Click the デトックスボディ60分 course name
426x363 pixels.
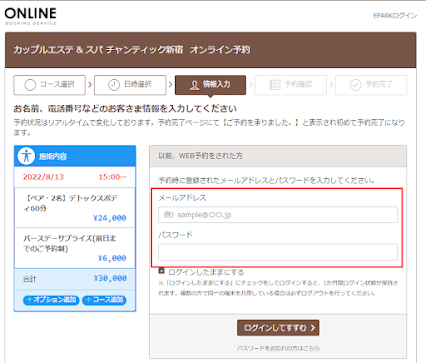point(71,203)
